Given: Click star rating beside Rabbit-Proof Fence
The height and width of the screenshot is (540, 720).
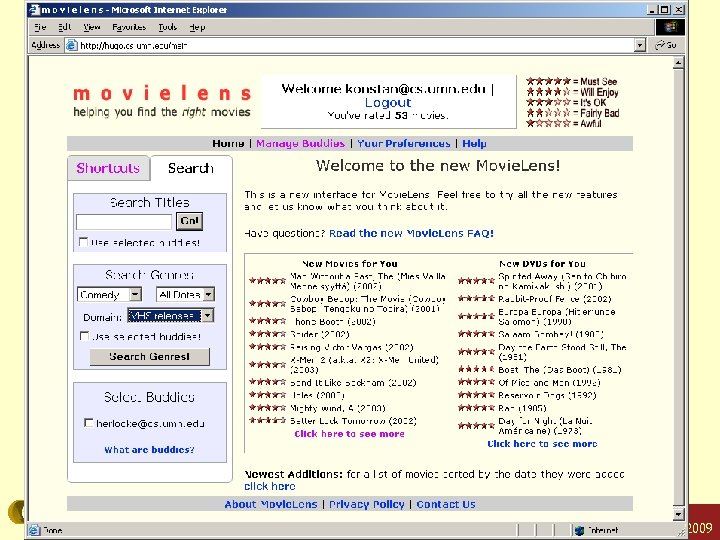Looking at the screenshot, I should [476, 298].
